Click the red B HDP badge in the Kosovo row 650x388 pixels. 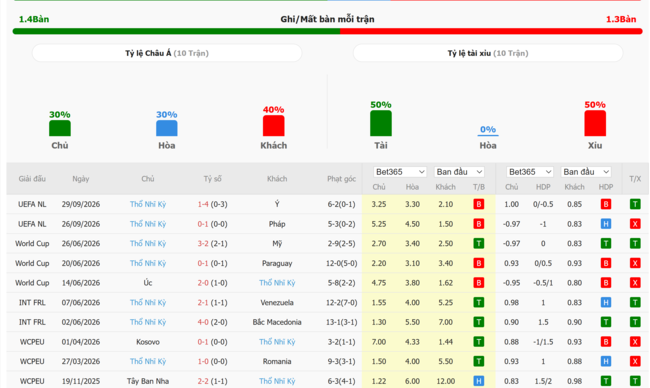[606, 342]
